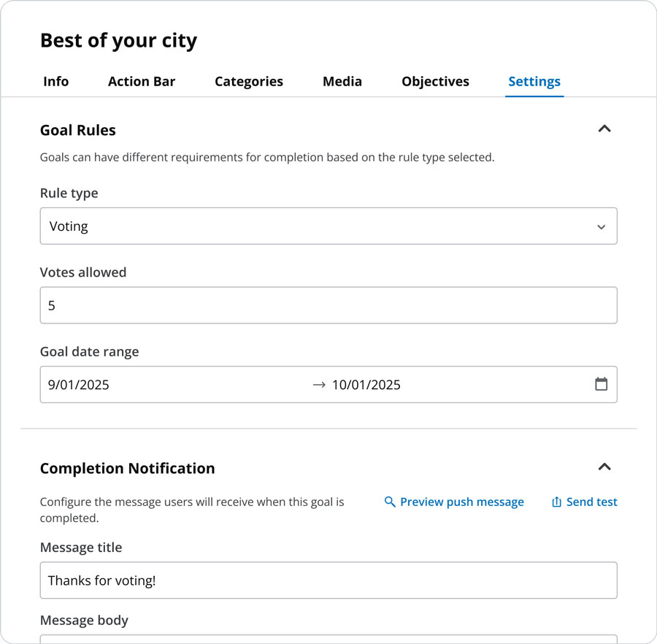Viewport: 657px width, 644px height.
Task: Go to the Categories tab
Action: (249, 82)
